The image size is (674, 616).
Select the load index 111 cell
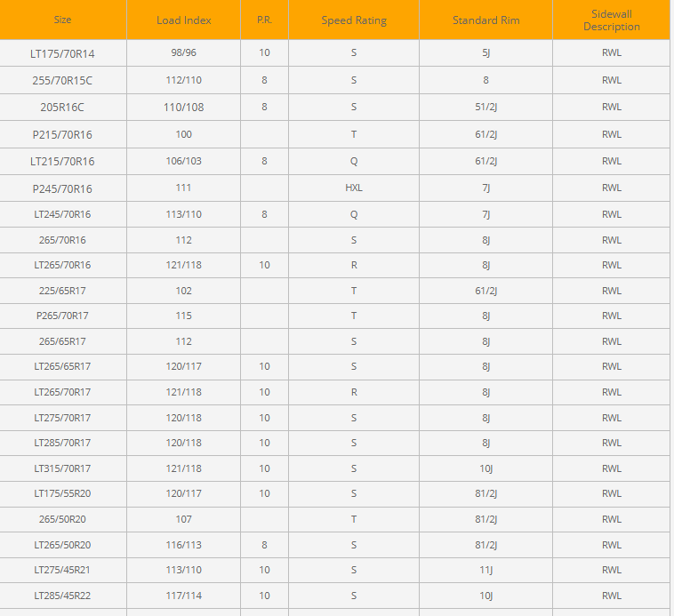183,188
